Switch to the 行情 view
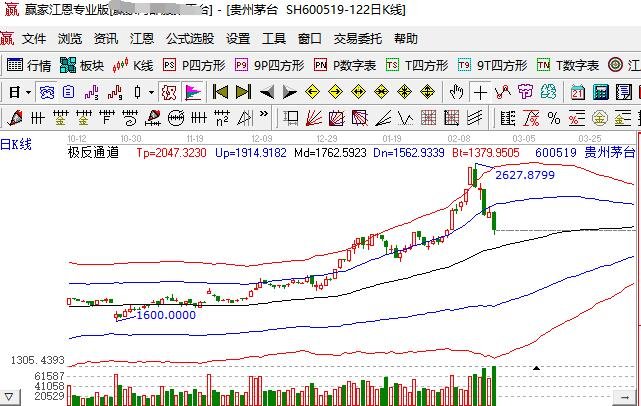 tap(29, 65)
